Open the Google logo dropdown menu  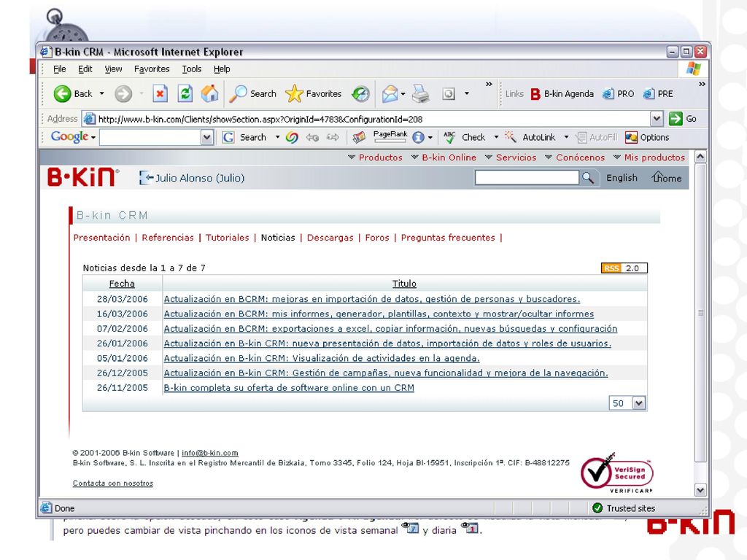(93, 138)
